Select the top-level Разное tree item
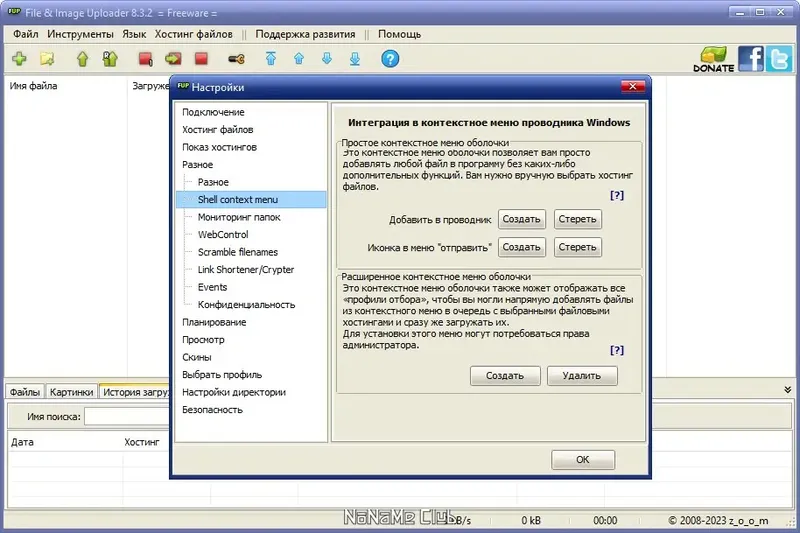The image size is (800, 533). tap(197, 165)
